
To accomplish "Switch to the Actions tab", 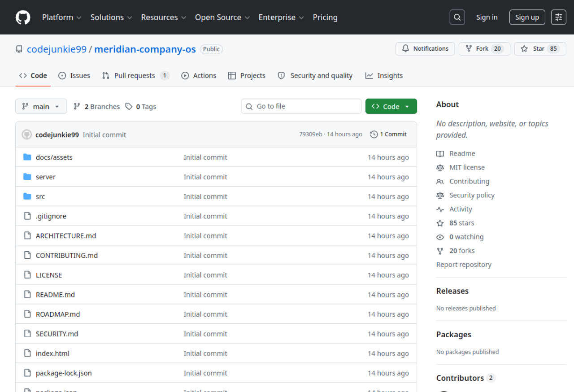I will point(199,76).
